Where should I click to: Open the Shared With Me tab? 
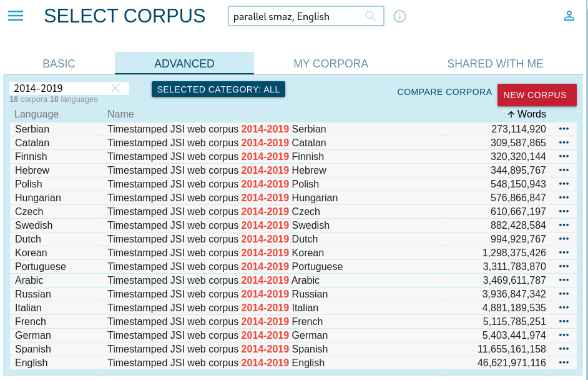pyautogui.click(x=495, y=64)
